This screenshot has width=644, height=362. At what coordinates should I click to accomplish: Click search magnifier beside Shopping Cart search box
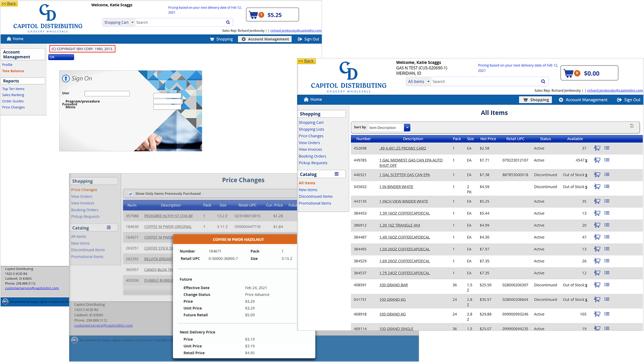[228, 22]
